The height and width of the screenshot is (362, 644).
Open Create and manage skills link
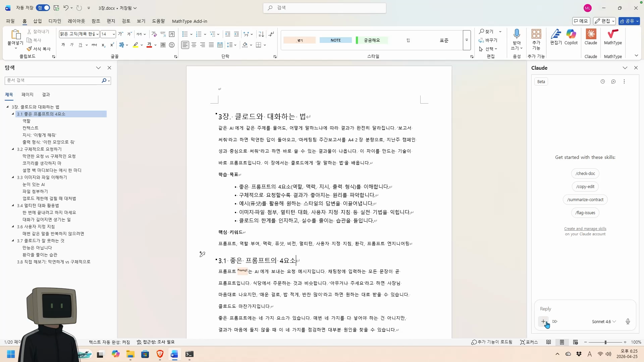[585, 229]
